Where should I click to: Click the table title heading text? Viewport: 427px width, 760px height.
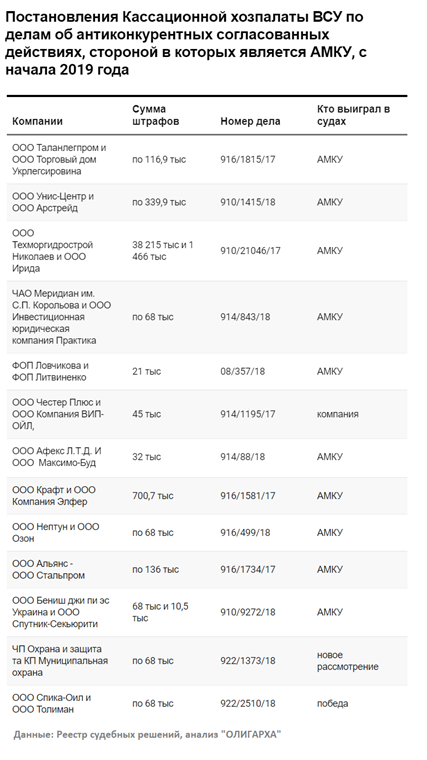(185, 44)
